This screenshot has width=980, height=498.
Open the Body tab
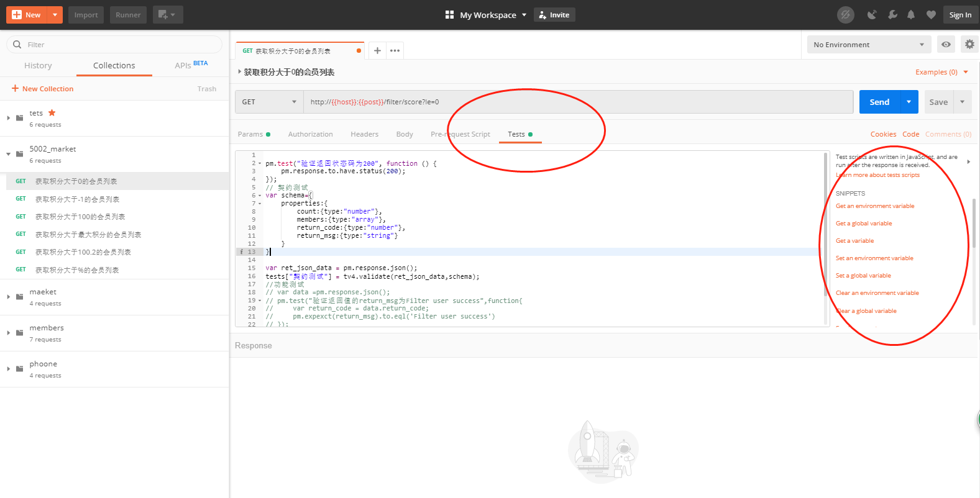coord(405,134)
